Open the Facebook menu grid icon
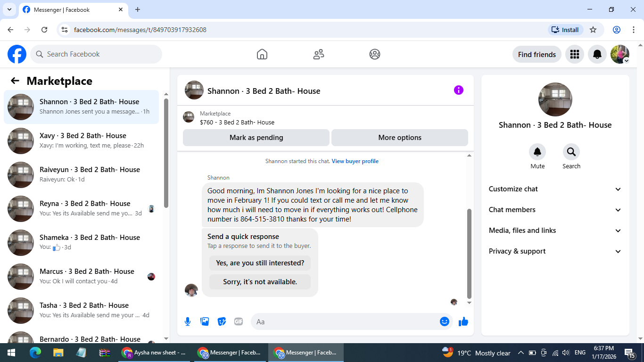Image resolution: width=644 pixels, height=362 pixels. coord(574,54)
